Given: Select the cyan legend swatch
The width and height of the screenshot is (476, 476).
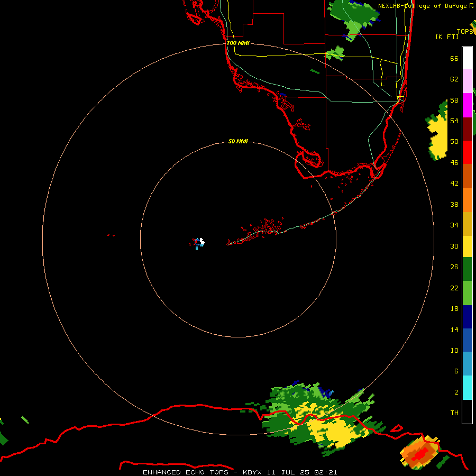Looking at the screenshot, I should [x=467, y=388].
